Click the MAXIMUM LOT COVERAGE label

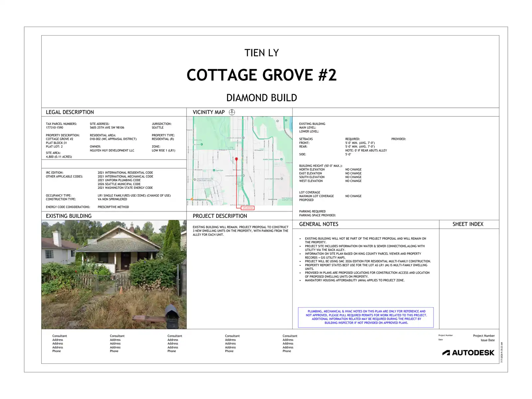[317, 196]
